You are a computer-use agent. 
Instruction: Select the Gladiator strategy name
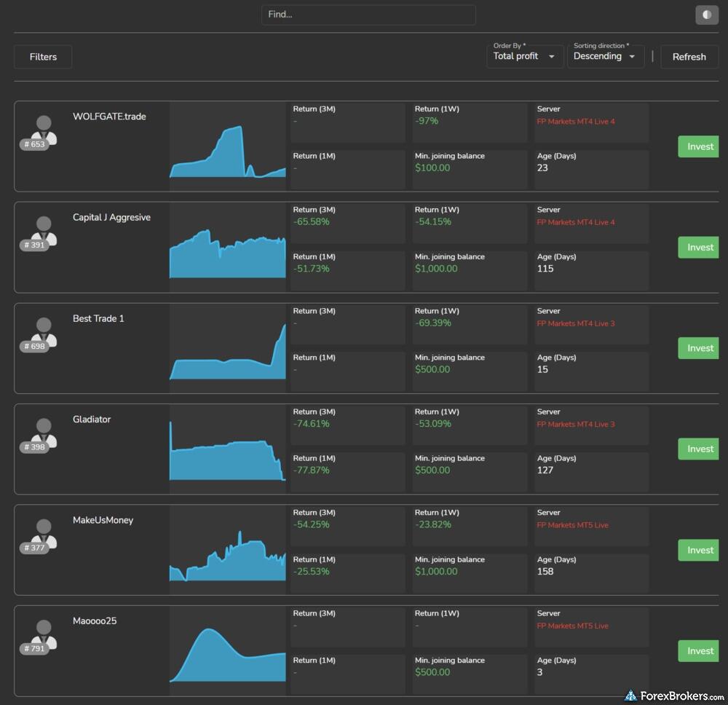(x=92, y=420)
